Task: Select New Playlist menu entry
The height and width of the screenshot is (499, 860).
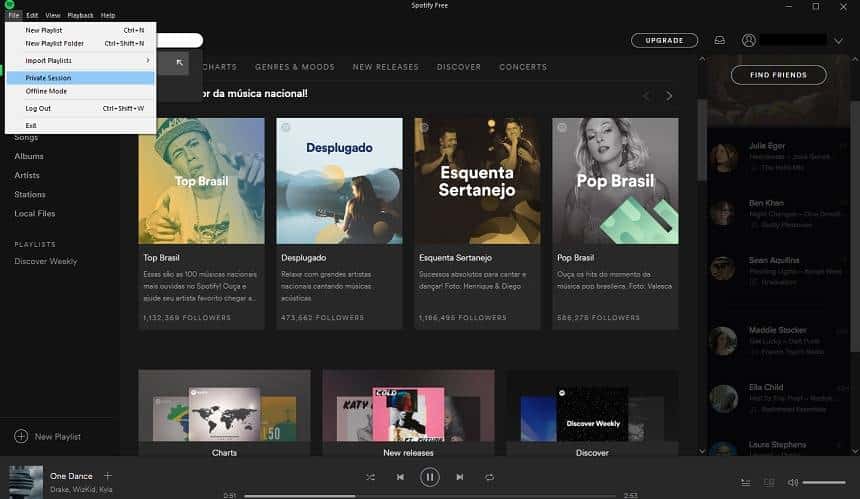Action: tap(81, 30)
